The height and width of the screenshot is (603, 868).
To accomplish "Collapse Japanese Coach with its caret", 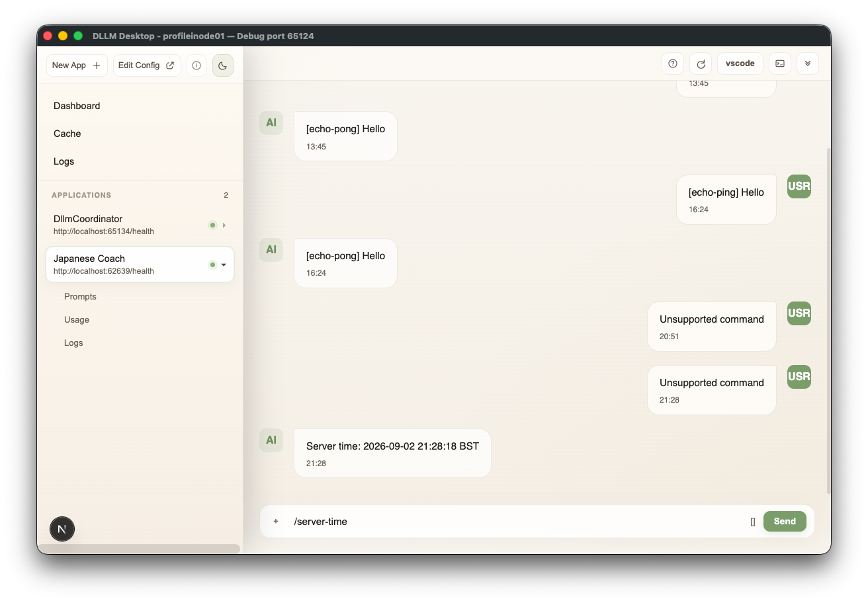I will coord(224,265).
